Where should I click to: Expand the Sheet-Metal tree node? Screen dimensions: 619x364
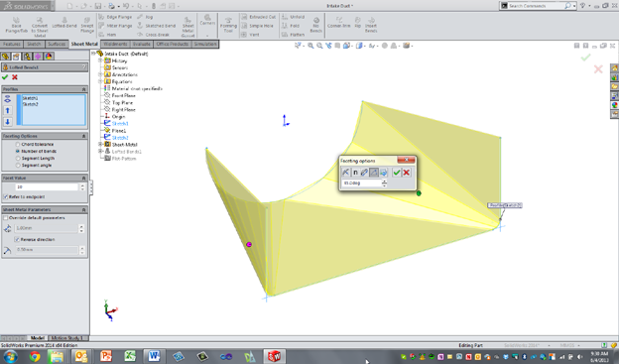(x=100, y=145)
